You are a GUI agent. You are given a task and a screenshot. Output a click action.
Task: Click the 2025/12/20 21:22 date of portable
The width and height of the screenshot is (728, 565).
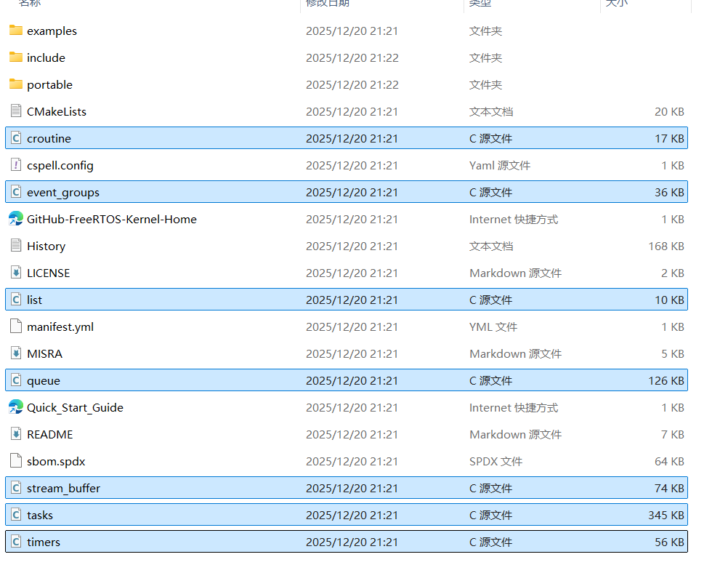[x=352, y=85]
